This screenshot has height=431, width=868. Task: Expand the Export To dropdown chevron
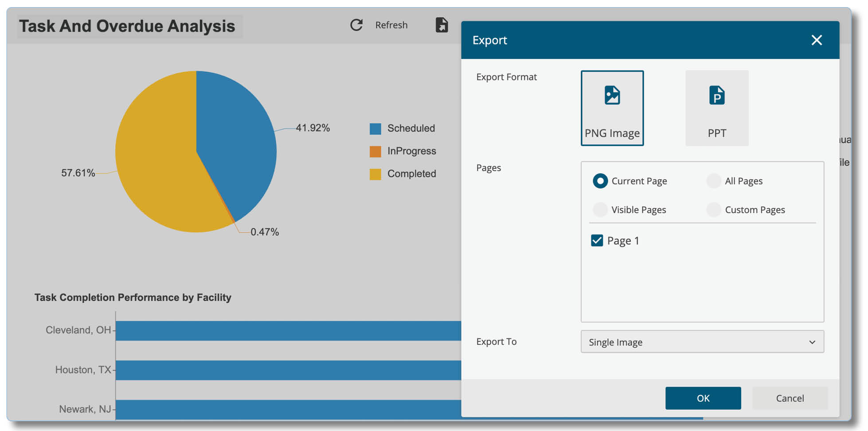click(x=812, y=342)
